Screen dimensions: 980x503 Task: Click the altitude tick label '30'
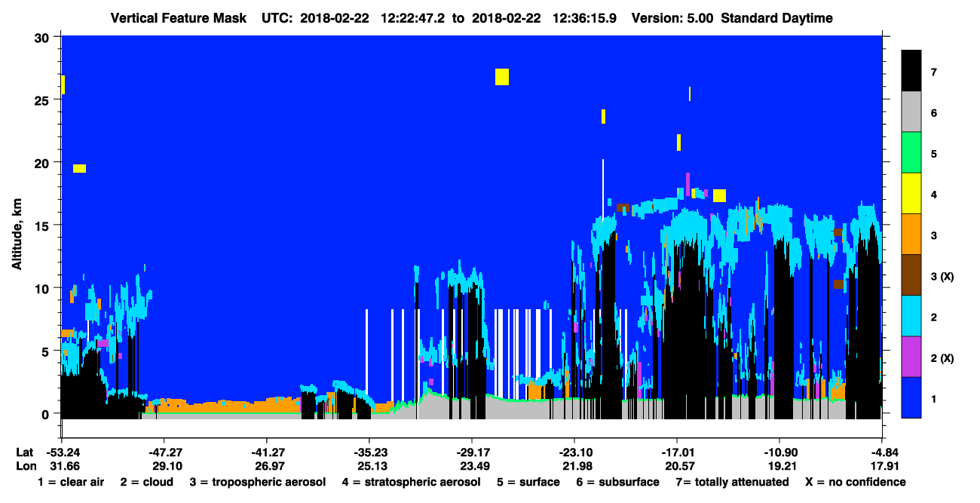pos(43,37)
